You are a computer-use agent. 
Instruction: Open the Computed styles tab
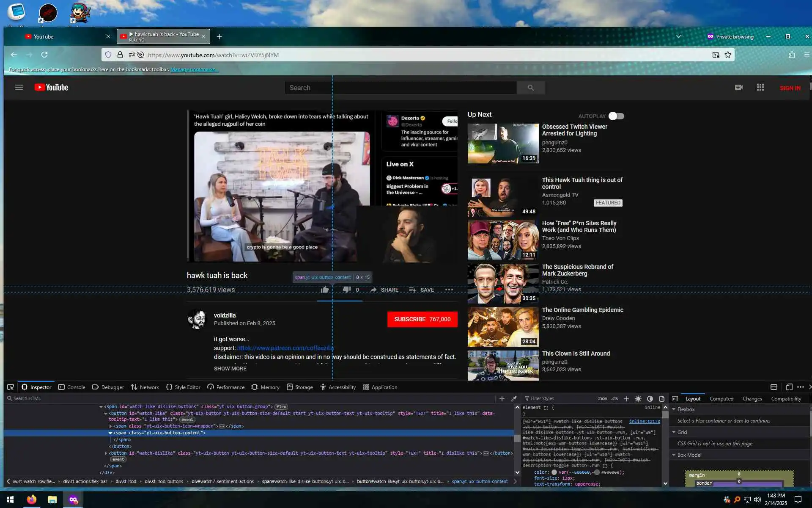tap(721, 398)
